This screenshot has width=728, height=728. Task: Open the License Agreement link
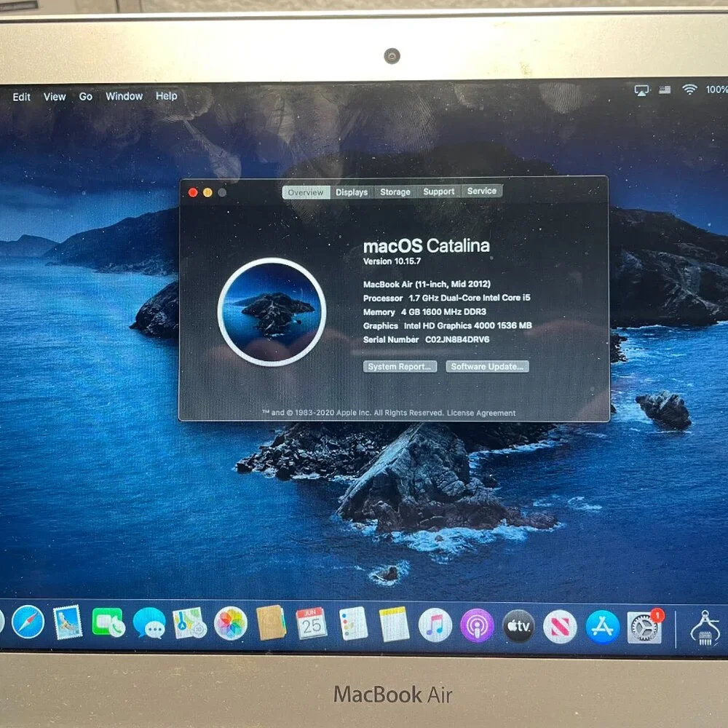[481, 413]
